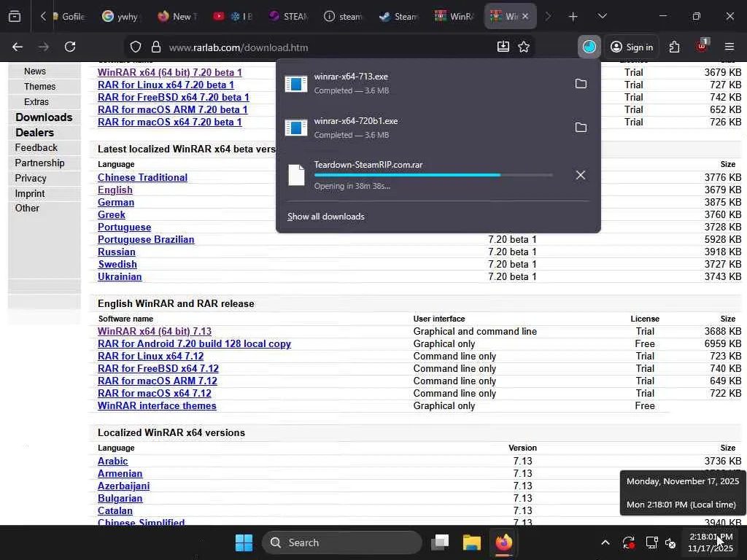747x560 pixels.
Task: Open a new tab with the plus
Action: click(x=573, y=17)
